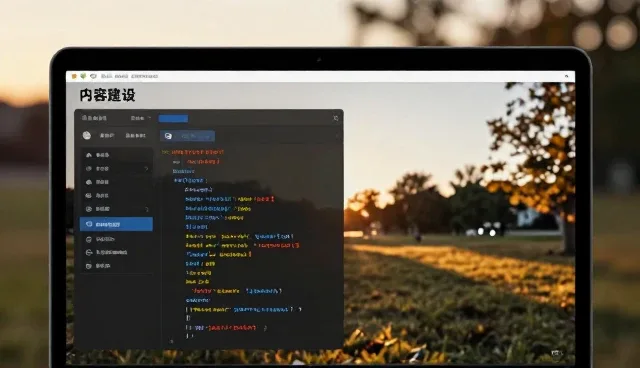The height and width of the screenshot is (368, 640).
Task: Click the caret icon at right of white top bar
Action: (x=566, y=76)
